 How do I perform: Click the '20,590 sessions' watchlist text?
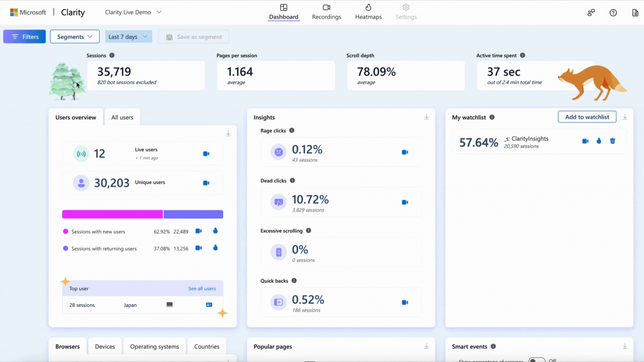[x=521, y=146]
